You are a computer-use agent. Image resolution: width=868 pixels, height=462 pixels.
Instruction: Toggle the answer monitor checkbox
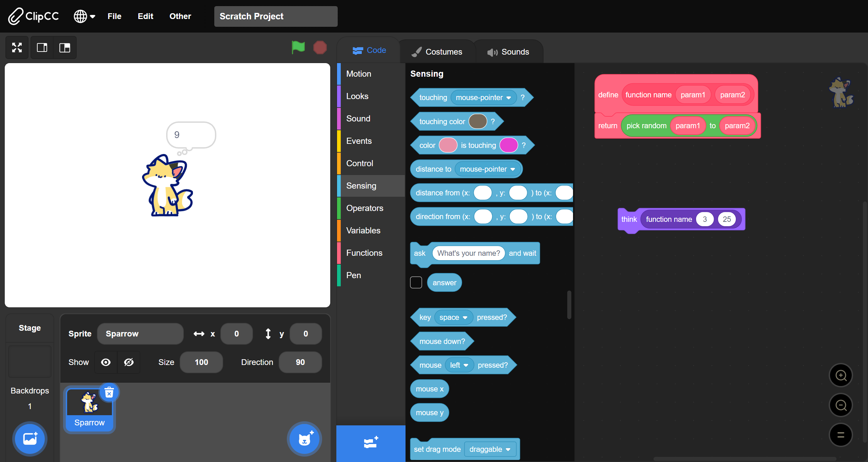coord(416,282)
